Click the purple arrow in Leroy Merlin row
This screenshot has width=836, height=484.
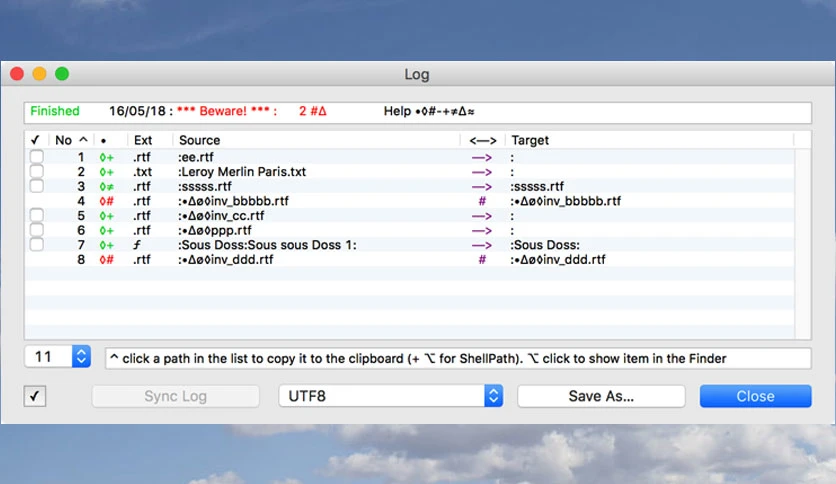click(x=481, y=172)
